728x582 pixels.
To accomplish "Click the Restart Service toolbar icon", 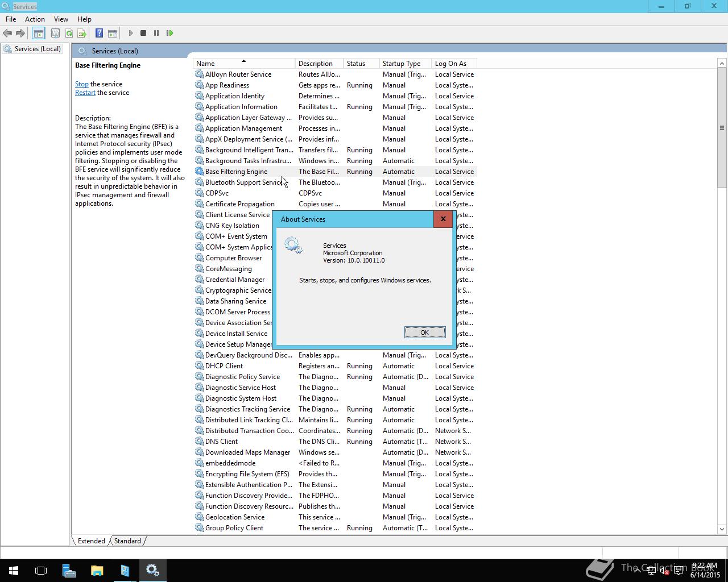I will (x=169, y=34).
